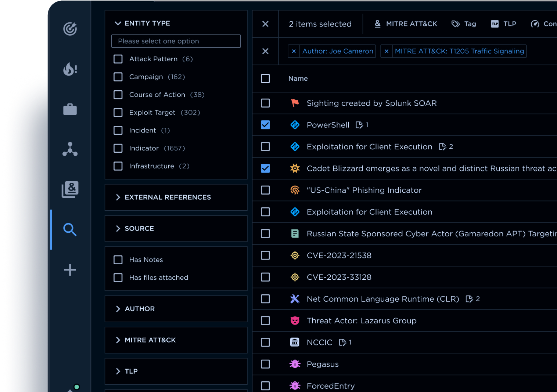557x392 pixels.
Task: Click the Pegasus malware bug icon
Action: 295,364
